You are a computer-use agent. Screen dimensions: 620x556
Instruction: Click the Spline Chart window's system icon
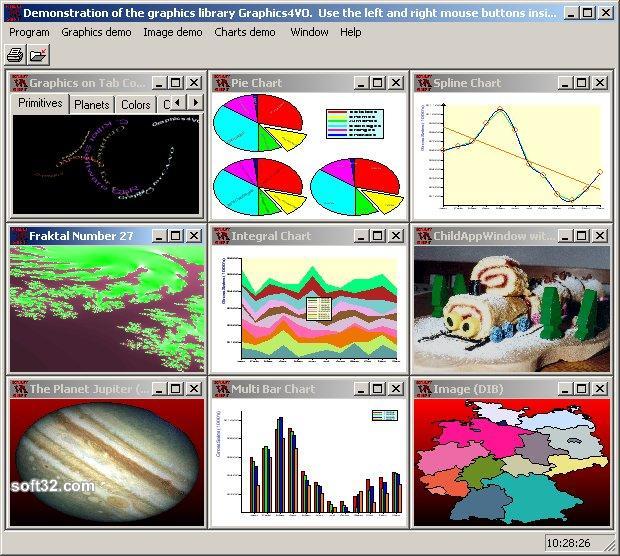point(423,83)
